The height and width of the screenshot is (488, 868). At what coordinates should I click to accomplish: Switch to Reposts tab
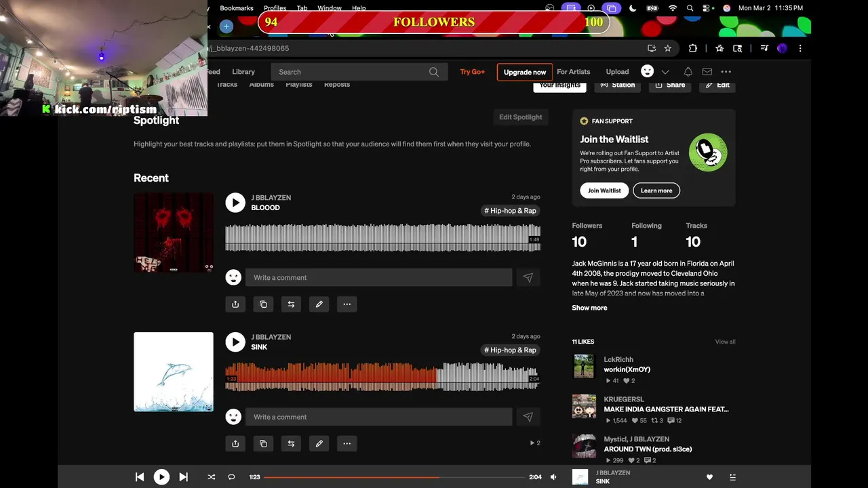coord(337,85)
